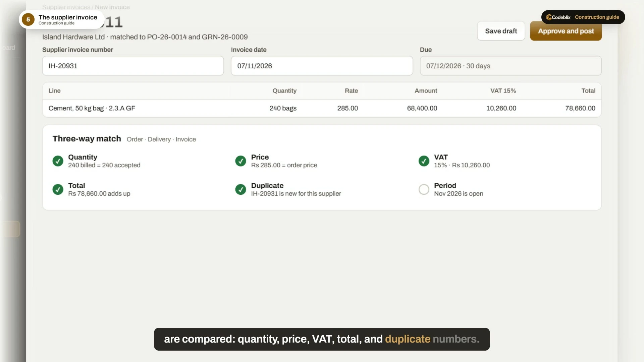Click the empty Period status circle
The width and height of the screenshot is (644, 362).
[424, 190]
